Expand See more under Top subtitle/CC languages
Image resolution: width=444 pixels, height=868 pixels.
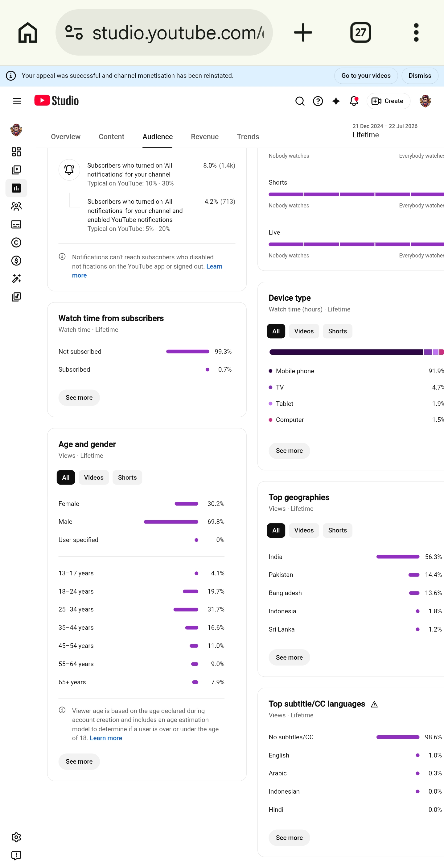coord(289,838)
